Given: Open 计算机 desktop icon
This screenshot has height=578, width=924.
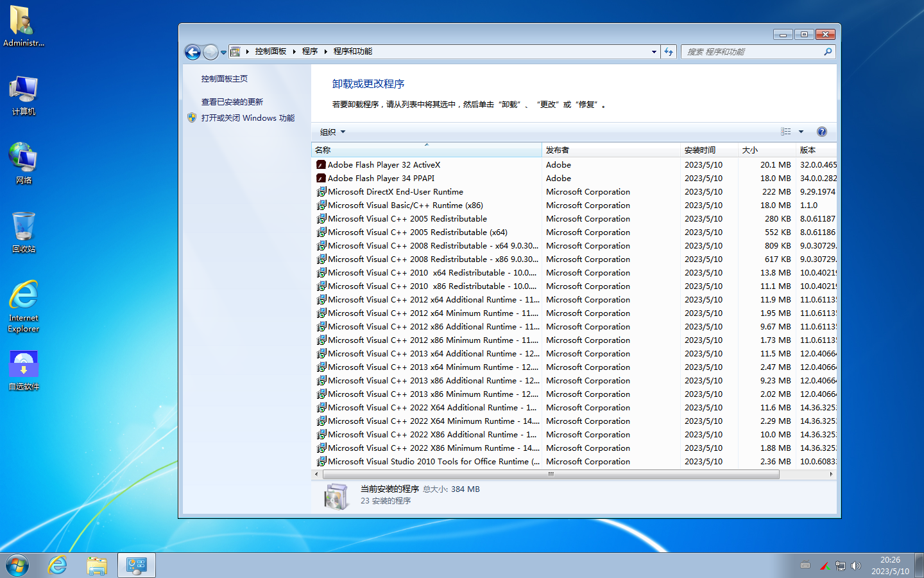Looking at the screenshot, I should (24, 96).
